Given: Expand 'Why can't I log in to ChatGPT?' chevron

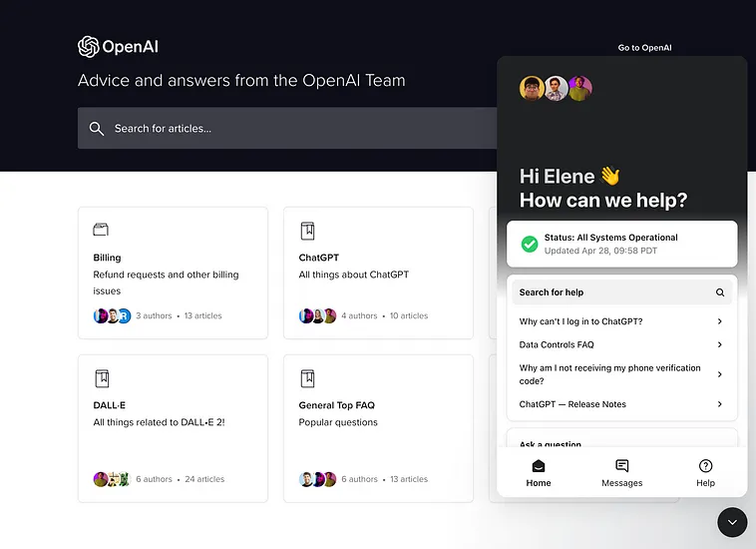Looking at the screenshot, I should (x=719, y=321).
